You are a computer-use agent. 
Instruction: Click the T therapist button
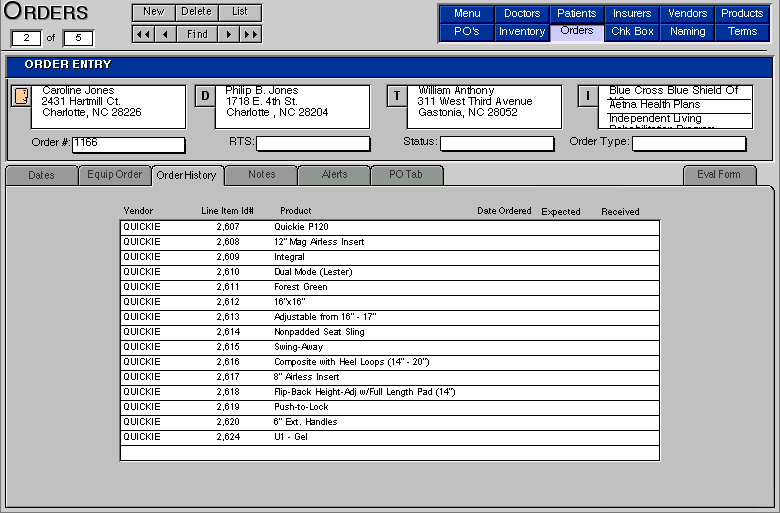(x=397, y=96)
